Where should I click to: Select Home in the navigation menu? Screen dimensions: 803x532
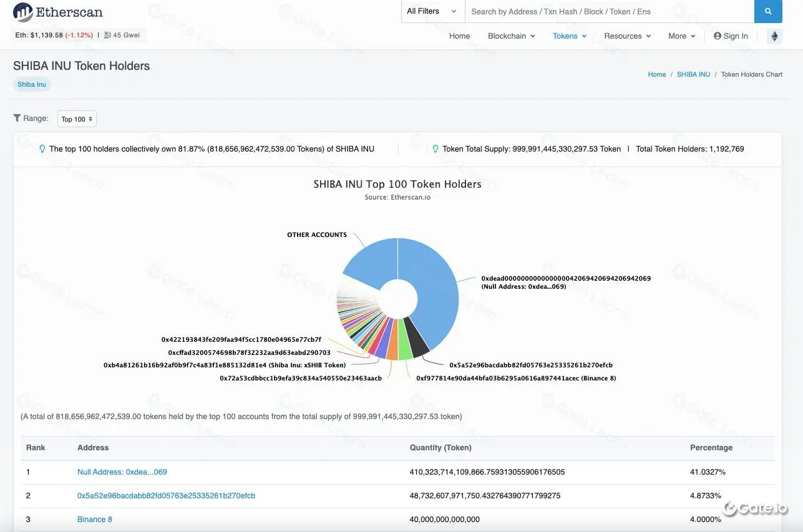click(459, 36)
